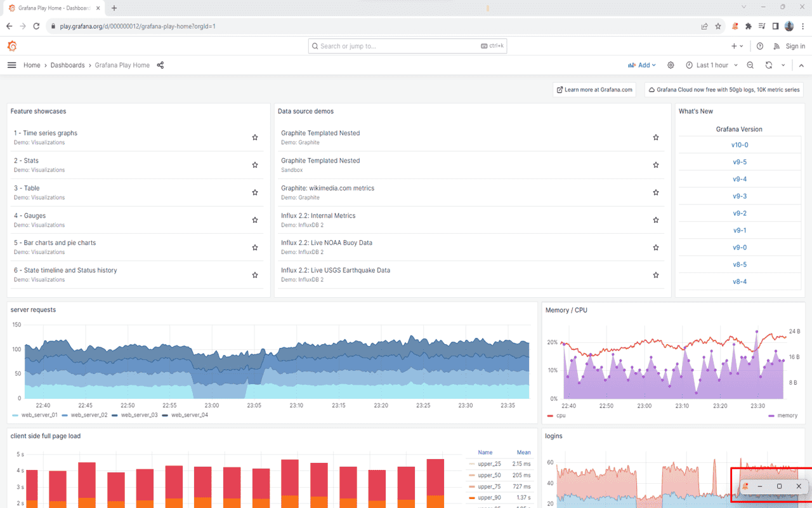
Task: Close the Grafana Play Home tab
Action: click(x=98, y=8)
